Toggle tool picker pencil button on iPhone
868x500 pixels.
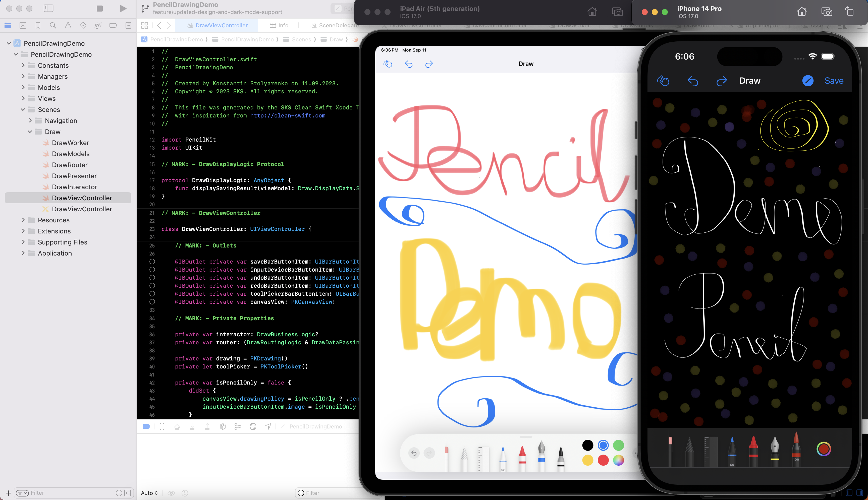tap(807, 81)
